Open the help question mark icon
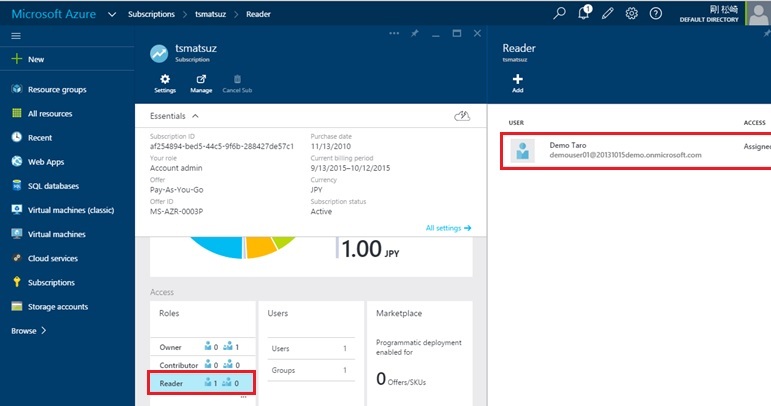 coord(655,13)
